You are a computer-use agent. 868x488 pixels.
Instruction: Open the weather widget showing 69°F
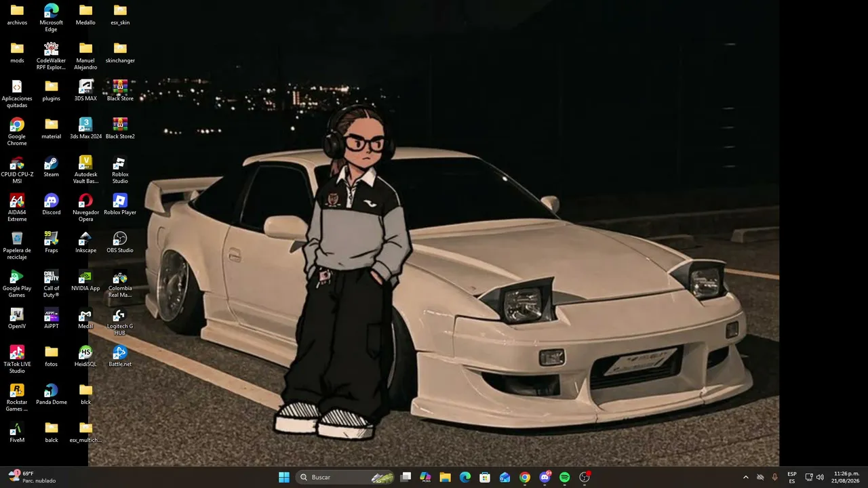(31, 477)
